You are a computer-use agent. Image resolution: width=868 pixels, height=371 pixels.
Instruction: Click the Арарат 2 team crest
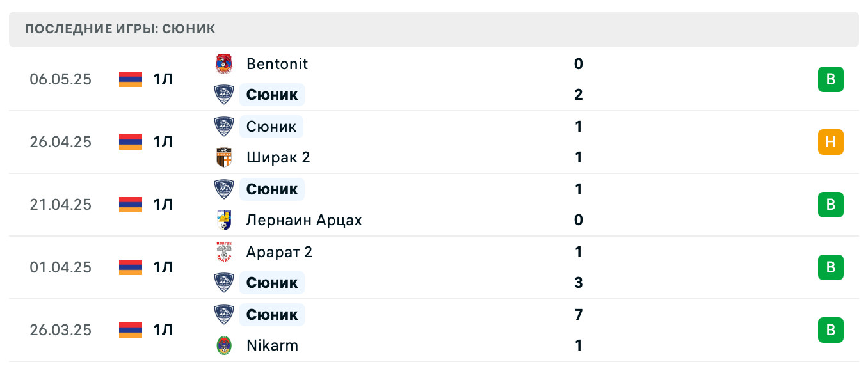[x=223, y=252]
